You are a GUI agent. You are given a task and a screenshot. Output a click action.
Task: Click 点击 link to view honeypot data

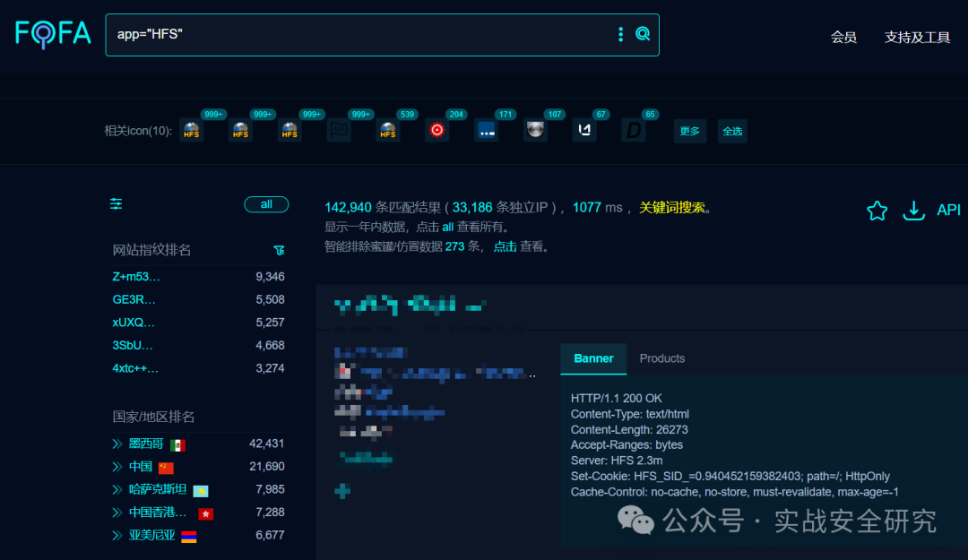(505, 246)
